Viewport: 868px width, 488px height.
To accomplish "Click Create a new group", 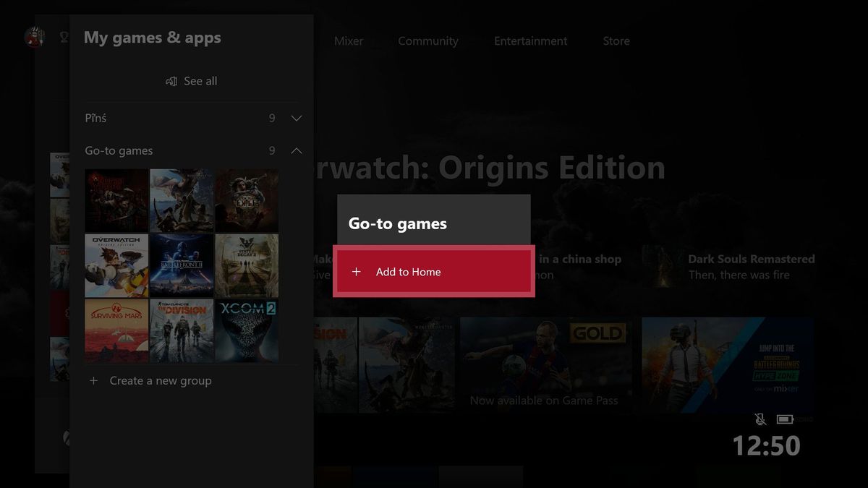I will tap(161, 380).
